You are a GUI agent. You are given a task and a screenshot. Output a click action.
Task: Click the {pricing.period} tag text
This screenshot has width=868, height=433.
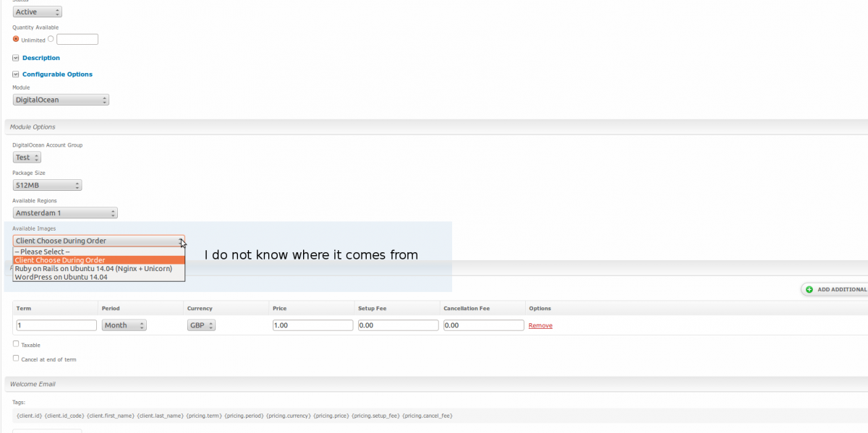[x=244, y=416]
